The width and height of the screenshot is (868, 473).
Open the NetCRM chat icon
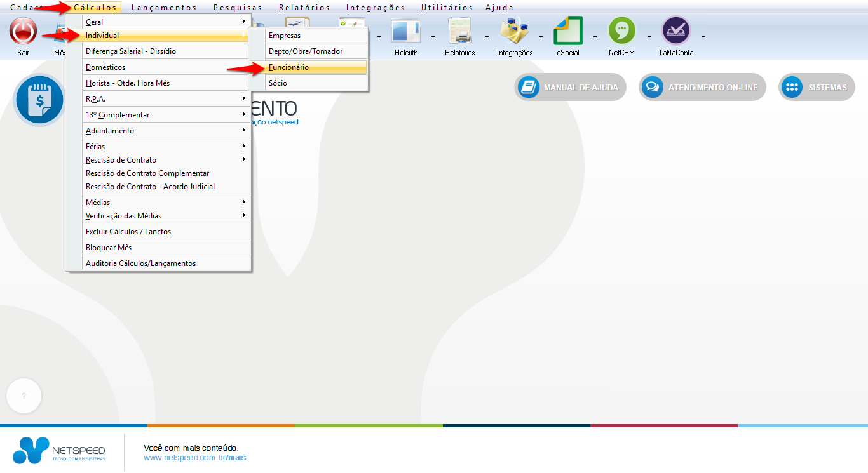[621, 31]
